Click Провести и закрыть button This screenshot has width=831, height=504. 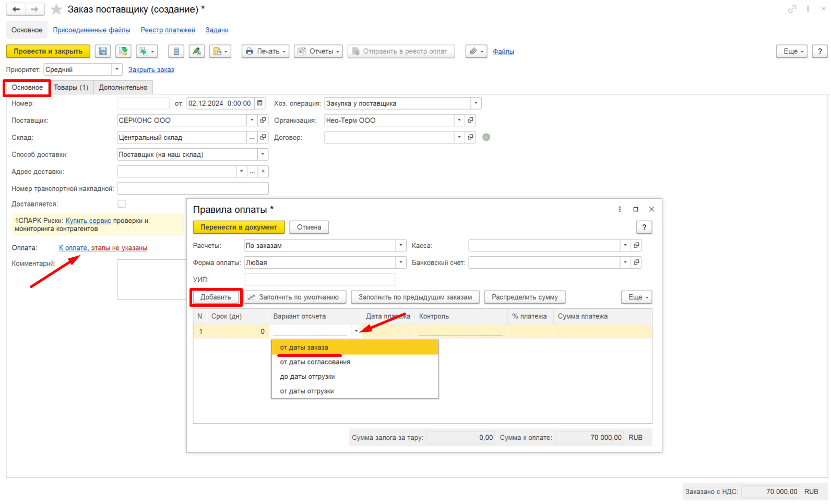tap(48, 51)
